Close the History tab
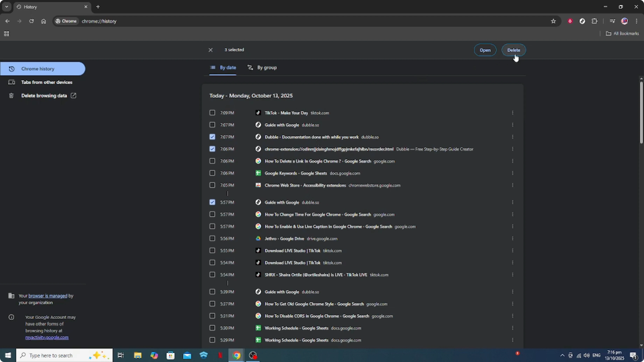Image resolution: width=644 pixels, height=362 pixels. coord(86,7)
